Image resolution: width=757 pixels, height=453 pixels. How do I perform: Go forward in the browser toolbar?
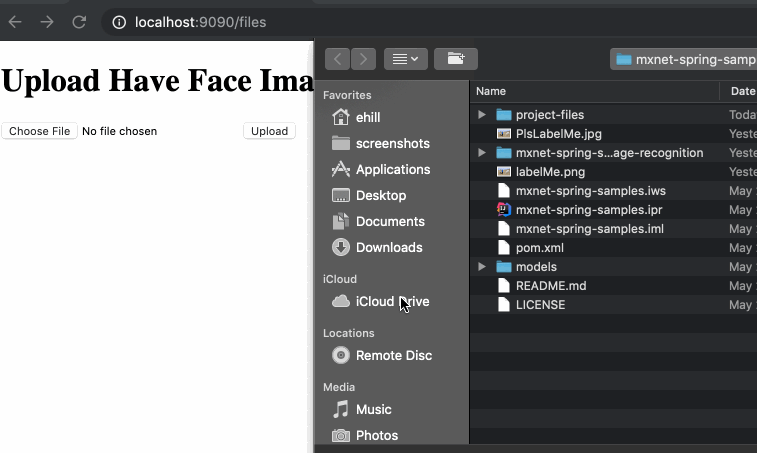click(47, 22)
